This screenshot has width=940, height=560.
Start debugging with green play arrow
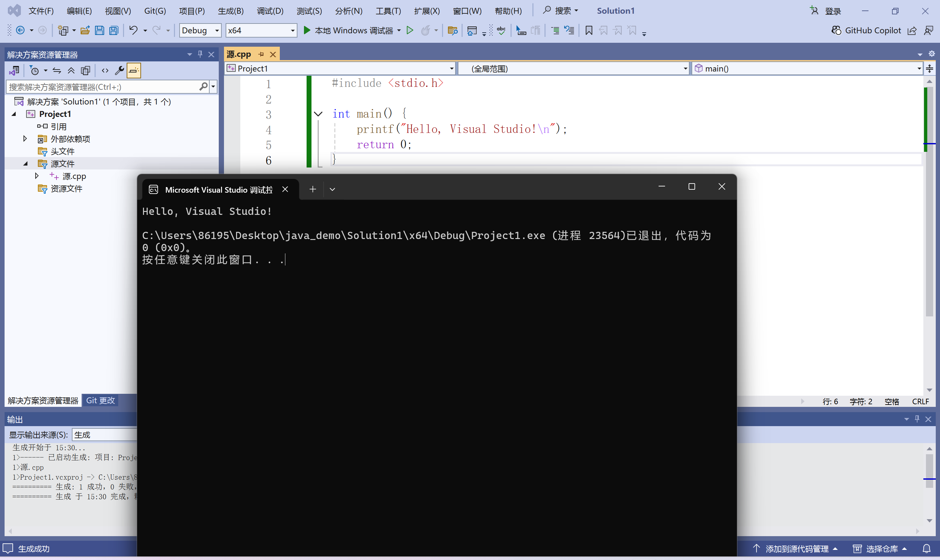pyautogui.click(x=307, y=30)
